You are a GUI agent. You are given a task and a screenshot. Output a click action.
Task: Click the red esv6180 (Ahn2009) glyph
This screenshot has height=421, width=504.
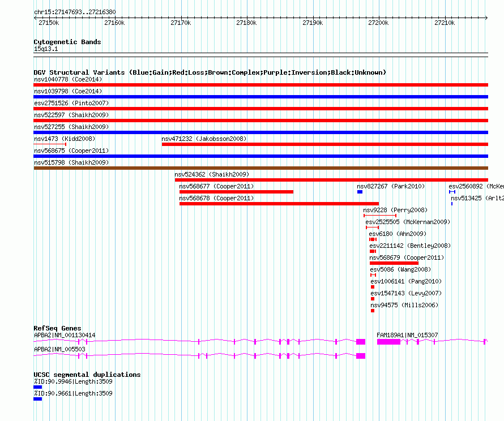point(373,239)
